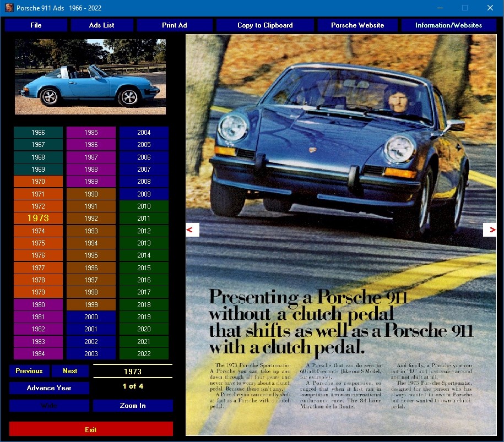The width and height of the screenshot is (504, 442).
Task: Open the File menu
Action: coord(36,25)
